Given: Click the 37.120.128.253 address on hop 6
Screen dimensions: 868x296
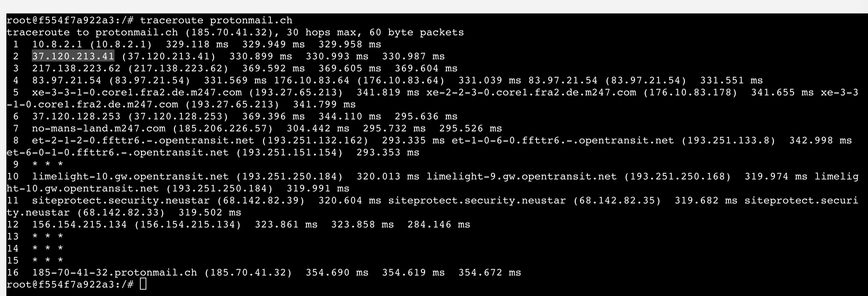Looking at the screenshot, I should click(x=76, y=116).
